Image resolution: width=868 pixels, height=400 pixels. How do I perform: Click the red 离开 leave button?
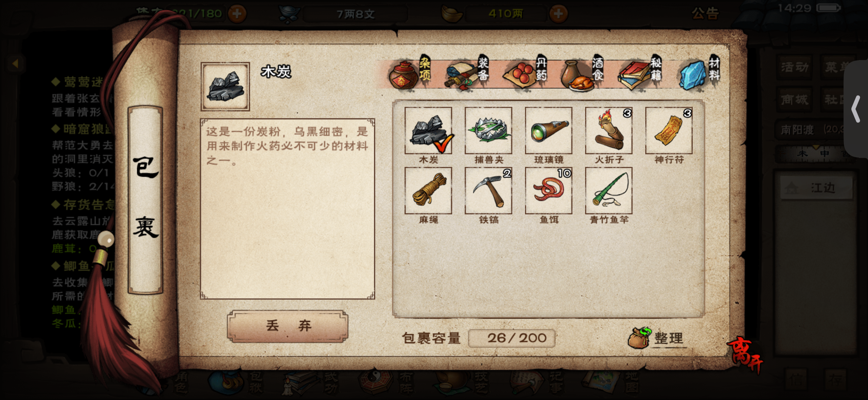745,355
